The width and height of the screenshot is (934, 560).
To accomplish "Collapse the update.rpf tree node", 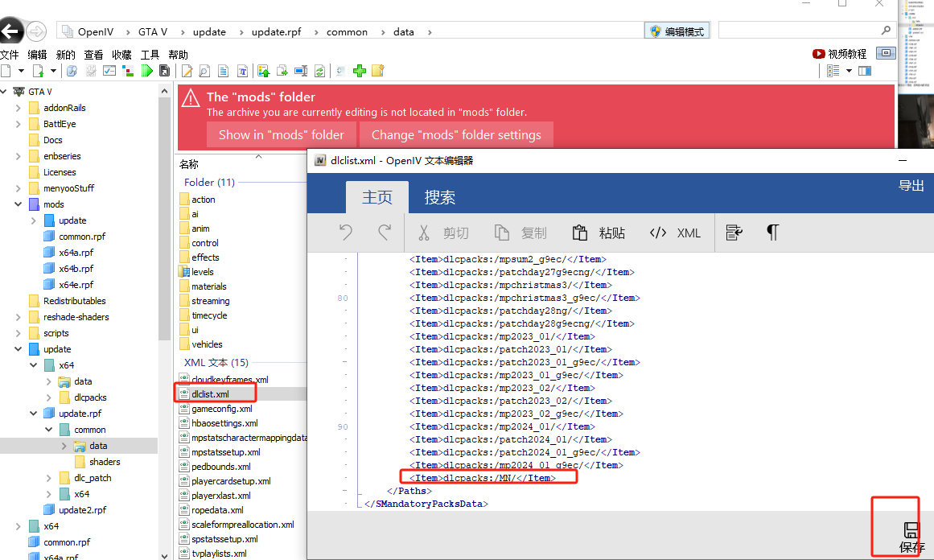I will click(x=33, y=414).
